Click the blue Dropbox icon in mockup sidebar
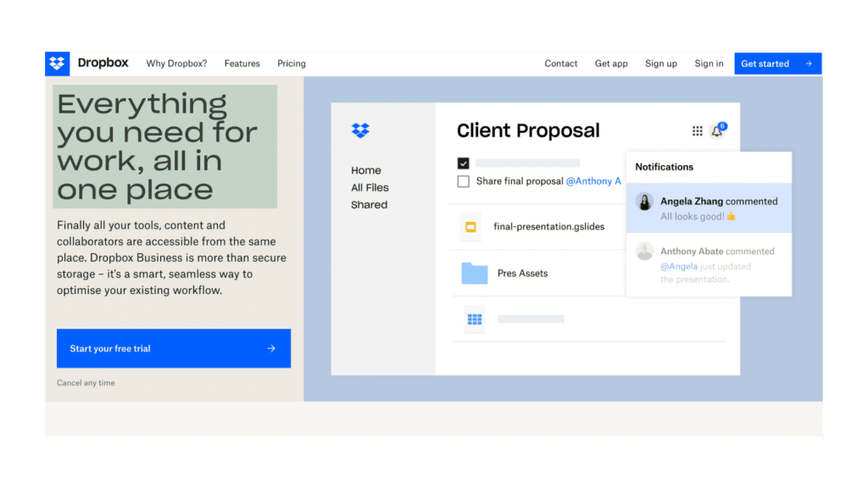 (x=360, y=130)
